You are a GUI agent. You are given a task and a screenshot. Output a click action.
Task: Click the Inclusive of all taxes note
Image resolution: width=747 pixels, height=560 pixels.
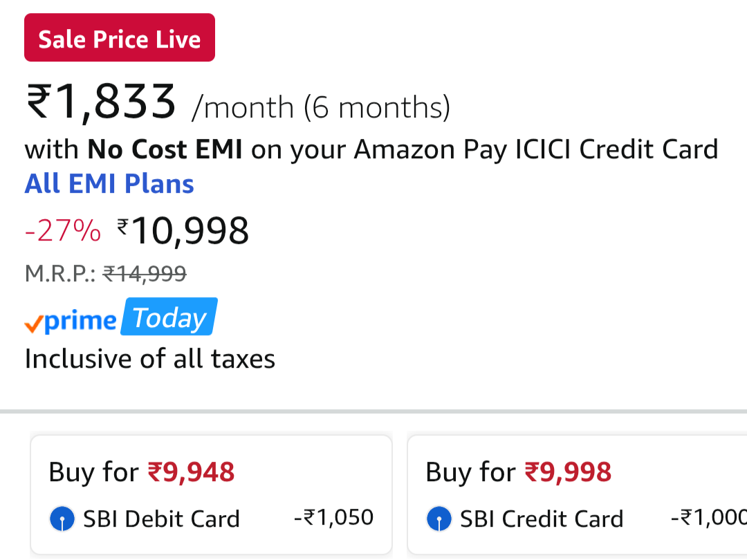pyautogui.click(x=150, y=359)
